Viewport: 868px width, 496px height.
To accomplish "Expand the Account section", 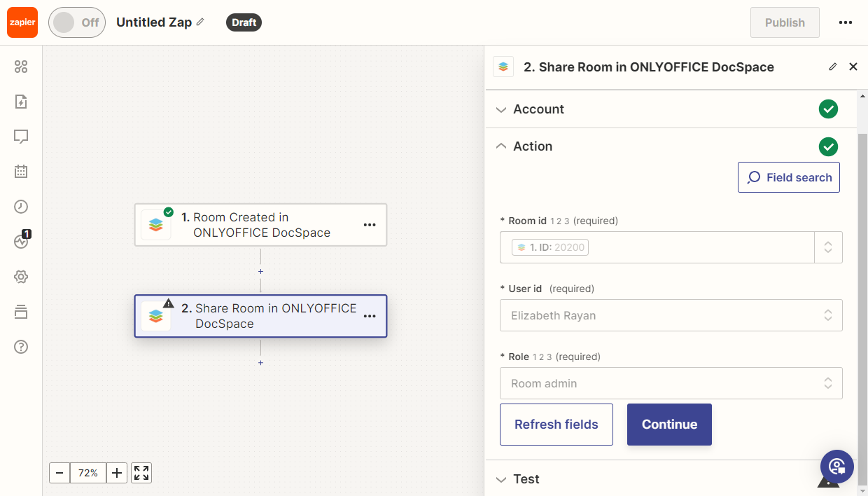I will [538, 109].
